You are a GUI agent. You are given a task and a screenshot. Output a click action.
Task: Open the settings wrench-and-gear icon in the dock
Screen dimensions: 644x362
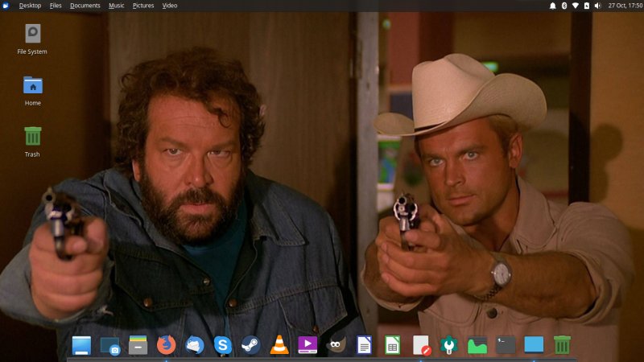449,345
